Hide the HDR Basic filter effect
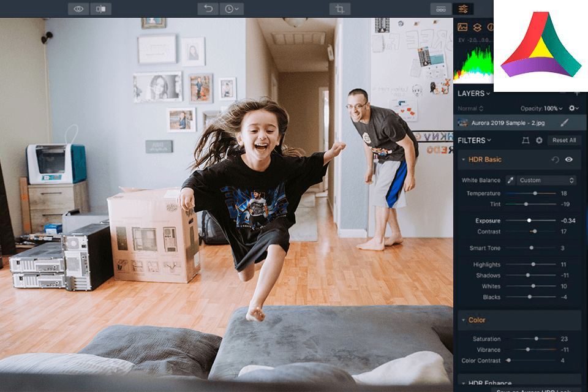 (x=569, y=159)
